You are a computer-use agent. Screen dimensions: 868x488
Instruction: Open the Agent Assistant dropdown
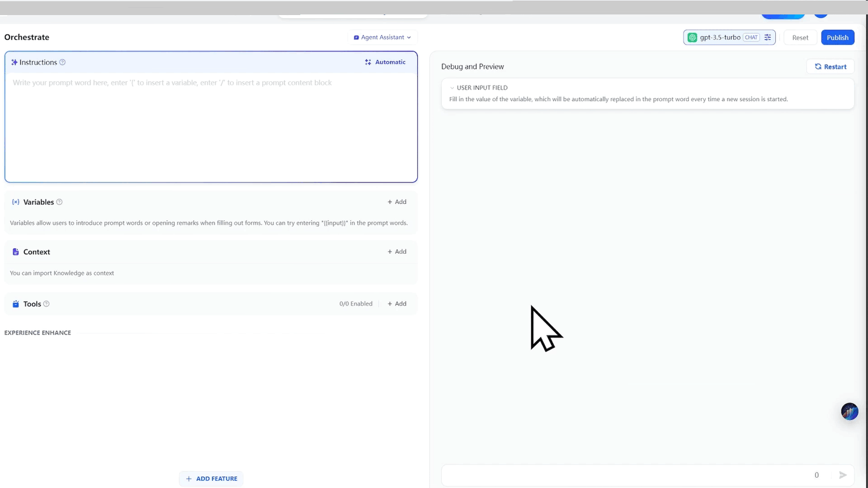(382, 37)
